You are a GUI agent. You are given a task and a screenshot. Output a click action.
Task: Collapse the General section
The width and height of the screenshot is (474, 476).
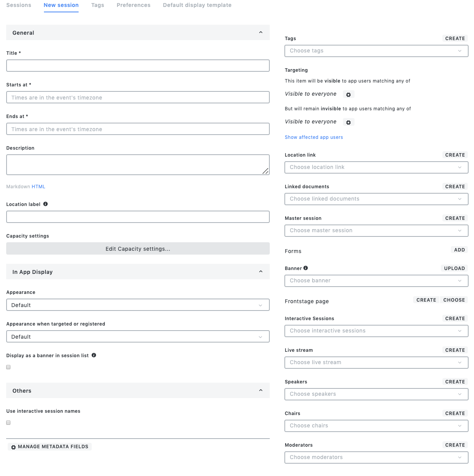click(x=261, y=32)
